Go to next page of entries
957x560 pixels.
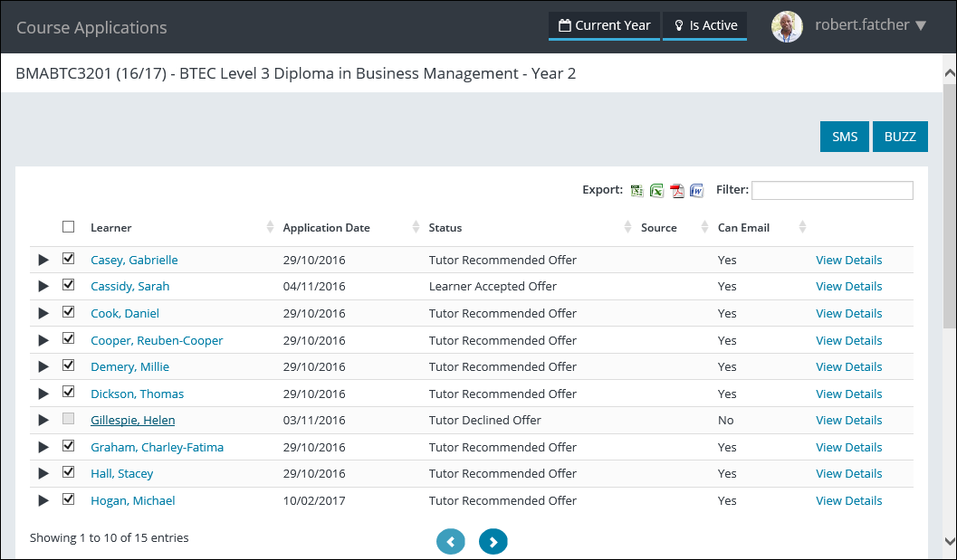493,541
